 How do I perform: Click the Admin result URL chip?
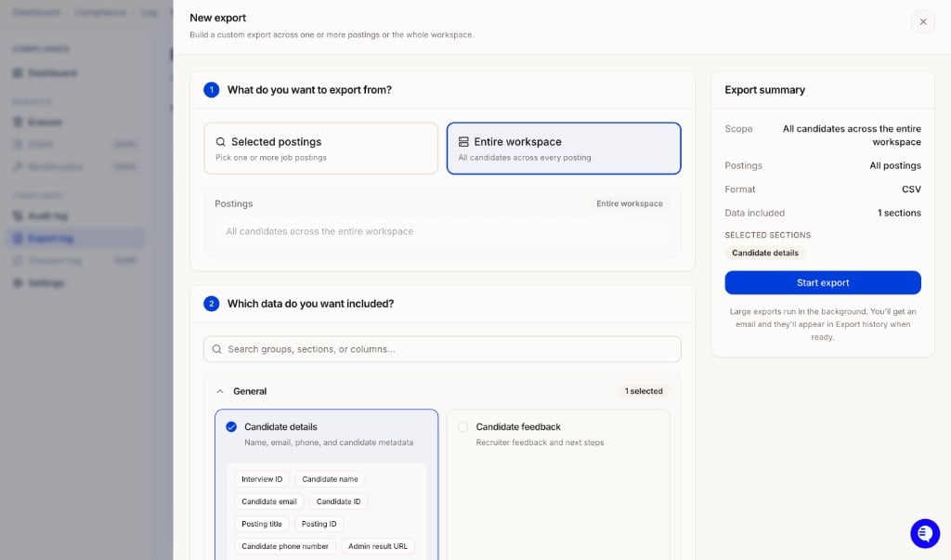tap(378, 547)
